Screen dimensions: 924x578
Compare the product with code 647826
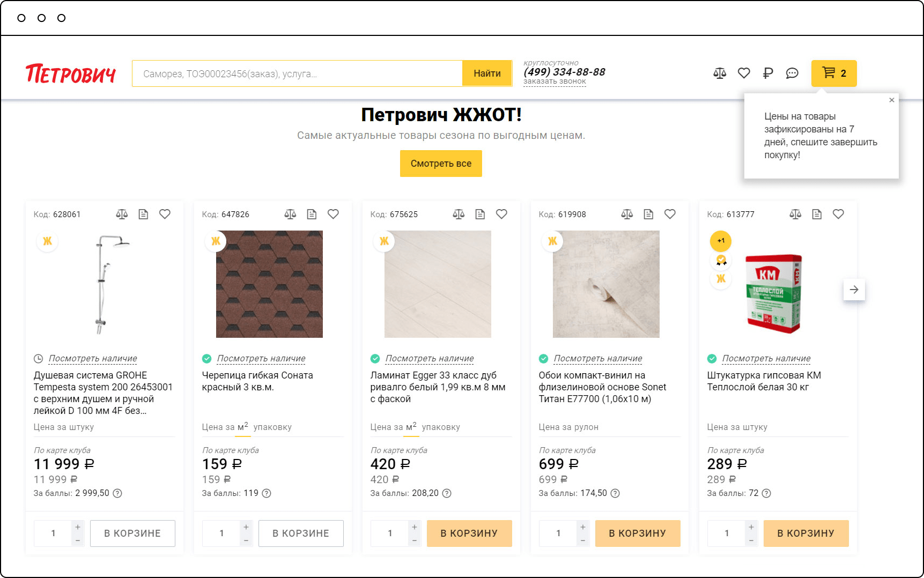[290, 214]
